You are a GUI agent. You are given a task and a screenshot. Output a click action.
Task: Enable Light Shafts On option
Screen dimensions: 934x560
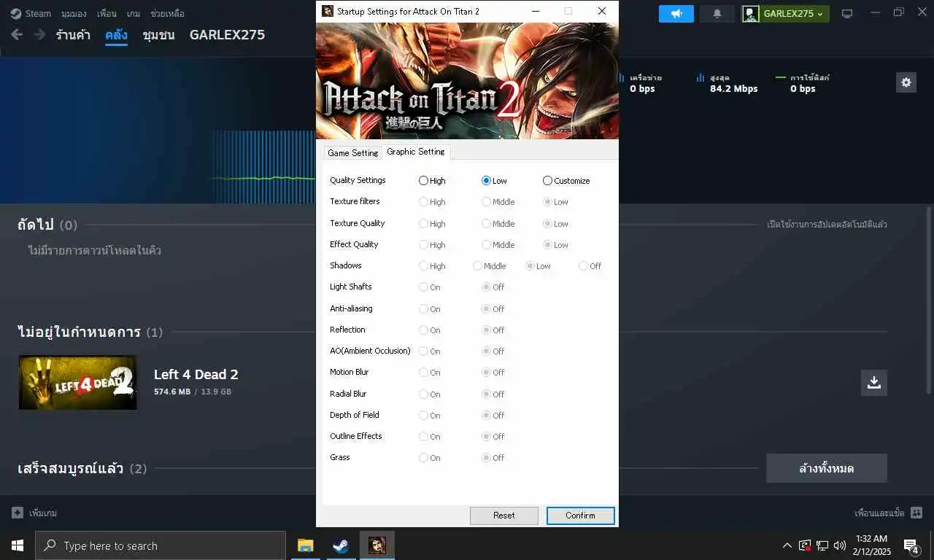[x=429, y=287]
